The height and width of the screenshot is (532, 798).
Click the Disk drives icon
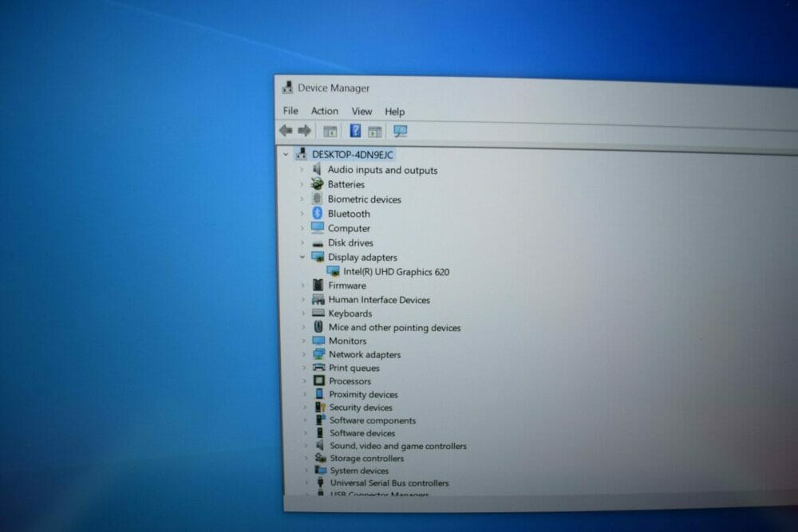tap(318, 243)
